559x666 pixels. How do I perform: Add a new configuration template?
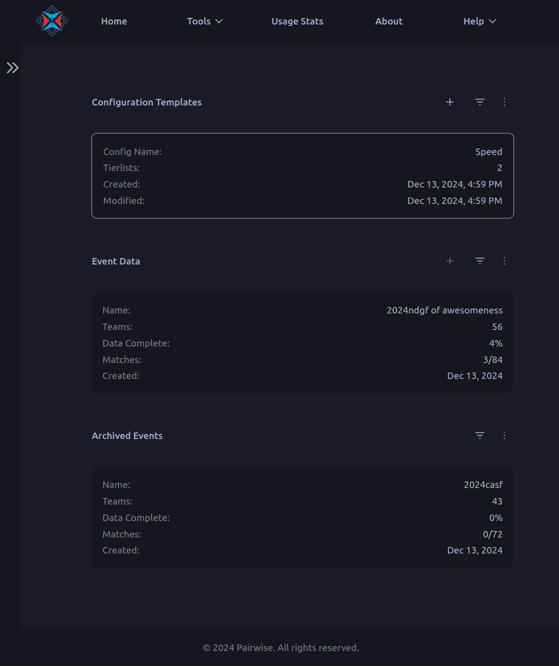(450, 102)
